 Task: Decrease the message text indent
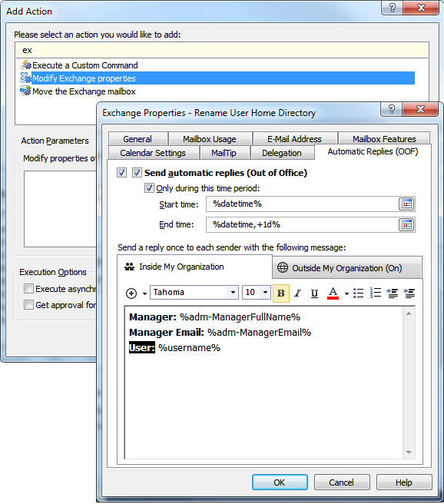(393, 293)
